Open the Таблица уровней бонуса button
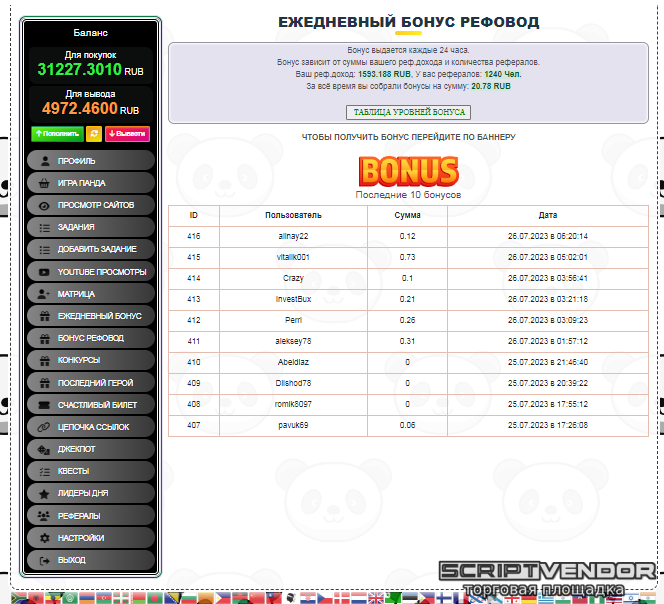 click(408, 113)
